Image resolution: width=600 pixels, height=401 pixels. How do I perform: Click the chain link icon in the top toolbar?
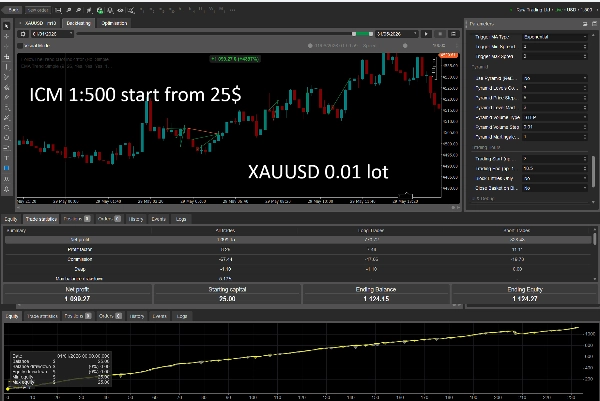[x=120, y=10]
